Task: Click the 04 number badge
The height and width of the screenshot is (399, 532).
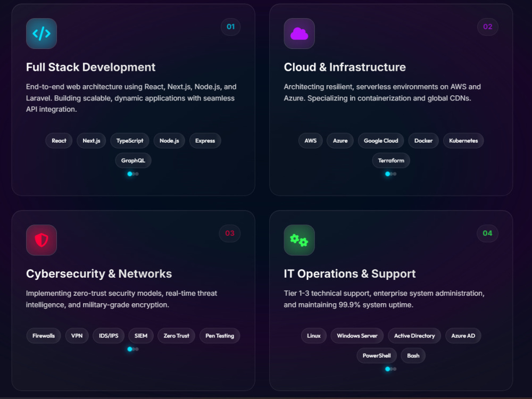Action: pos(487,233)
